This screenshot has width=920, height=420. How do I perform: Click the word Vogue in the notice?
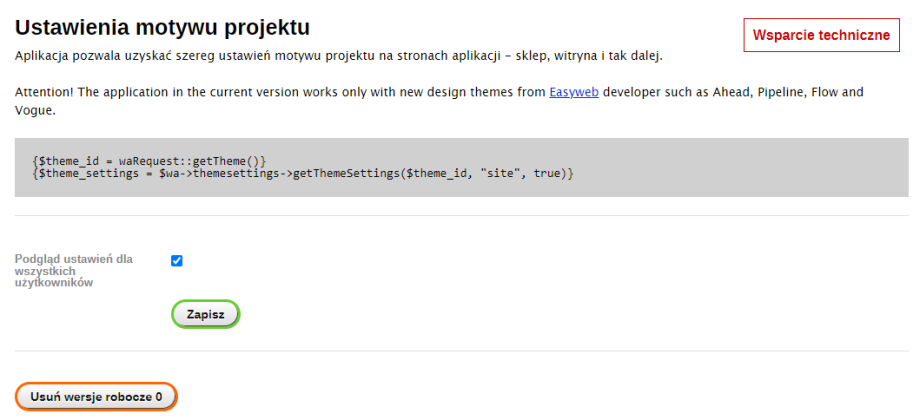34,110
